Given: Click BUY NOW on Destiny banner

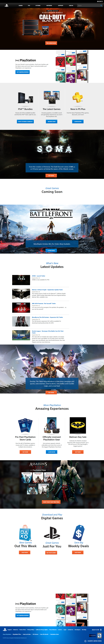Looking at the screenshot, I should pos(51,393).
